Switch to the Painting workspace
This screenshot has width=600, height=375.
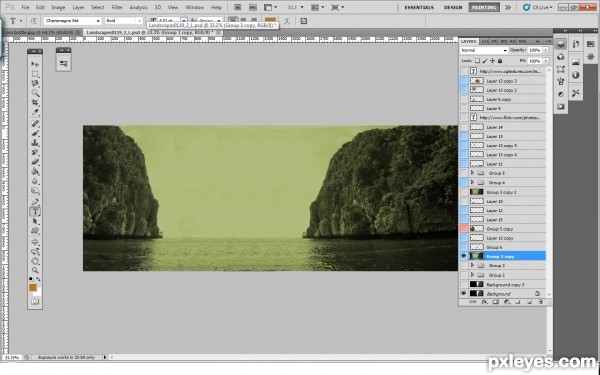[484, 7]
